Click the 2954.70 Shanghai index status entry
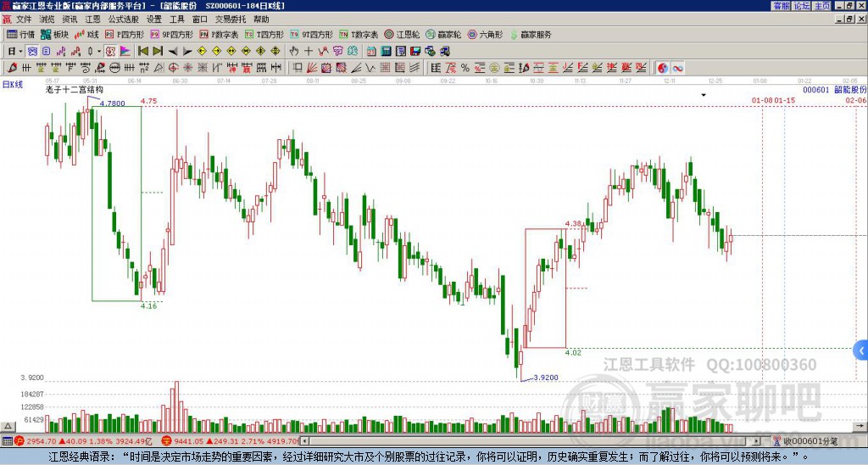 pos(83,441)
